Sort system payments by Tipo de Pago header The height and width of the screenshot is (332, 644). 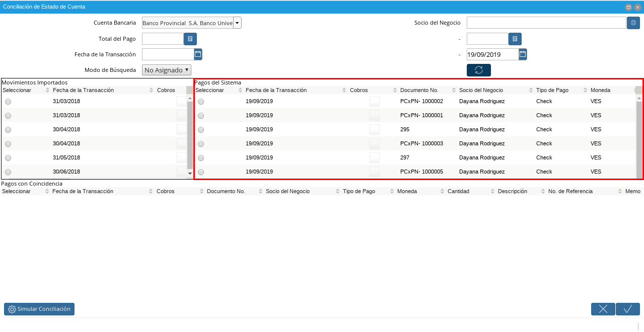552,90
